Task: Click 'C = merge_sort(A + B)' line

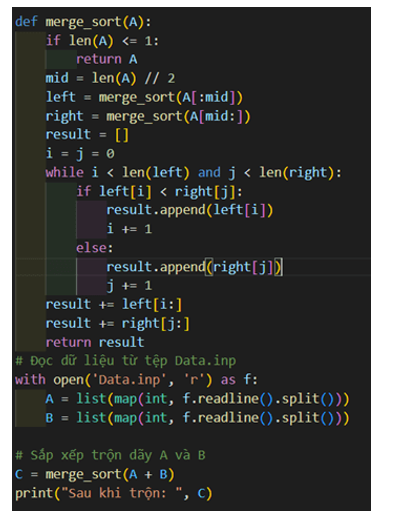Action: click(x=95, y=474)
